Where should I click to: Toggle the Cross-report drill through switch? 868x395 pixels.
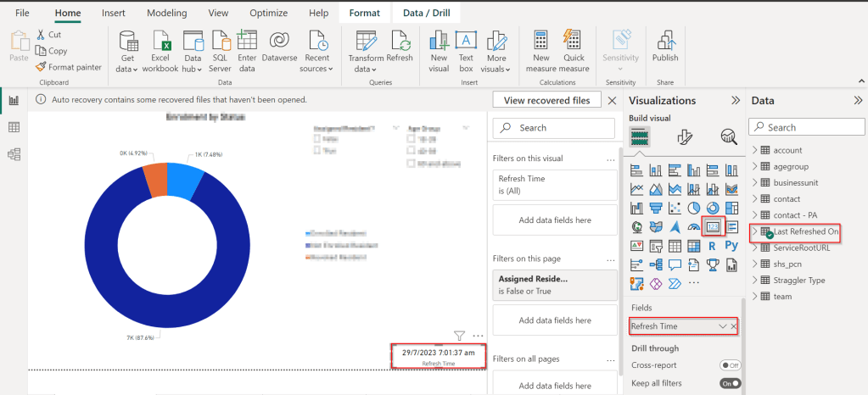[730, 365]
